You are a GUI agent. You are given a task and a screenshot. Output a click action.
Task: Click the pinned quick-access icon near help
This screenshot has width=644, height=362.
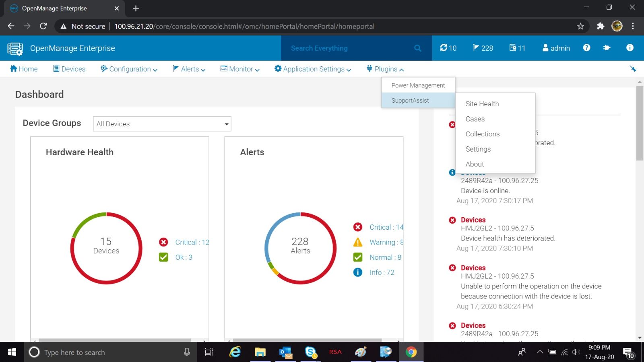607,48
